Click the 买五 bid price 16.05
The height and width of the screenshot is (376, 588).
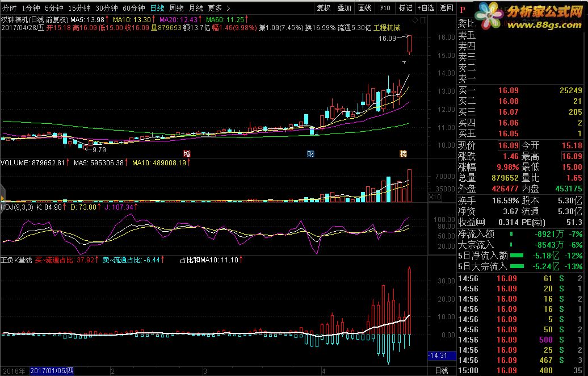[x=508, y=133]
